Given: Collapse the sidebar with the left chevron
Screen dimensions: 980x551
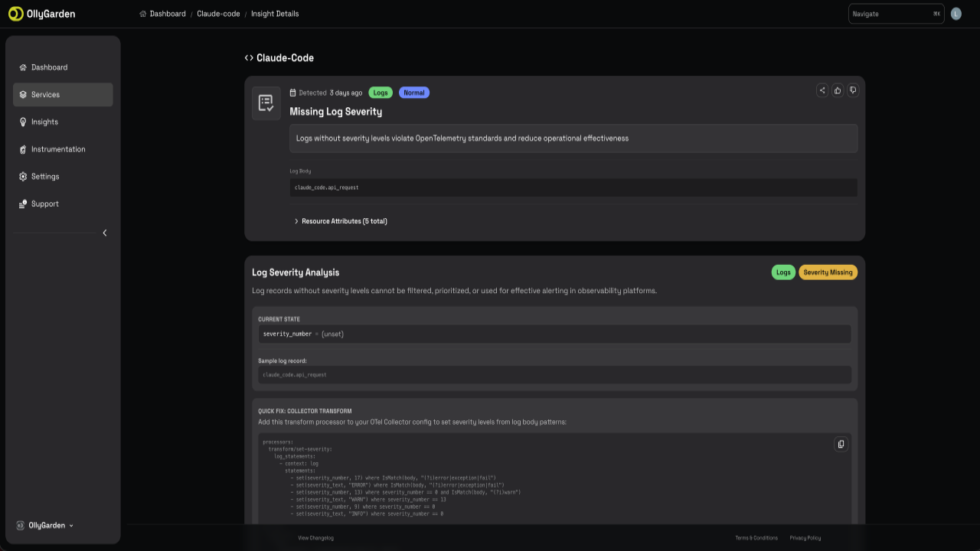Looking at the screenshot, I should 105,233.
